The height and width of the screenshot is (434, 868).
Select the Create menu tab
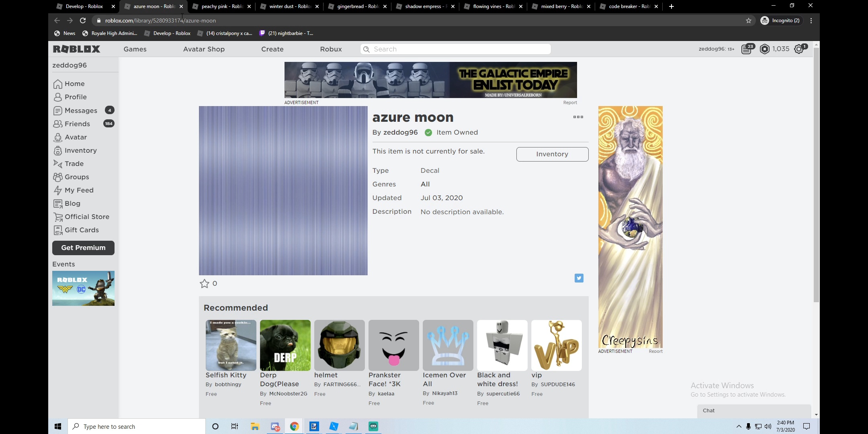(272, 49)
